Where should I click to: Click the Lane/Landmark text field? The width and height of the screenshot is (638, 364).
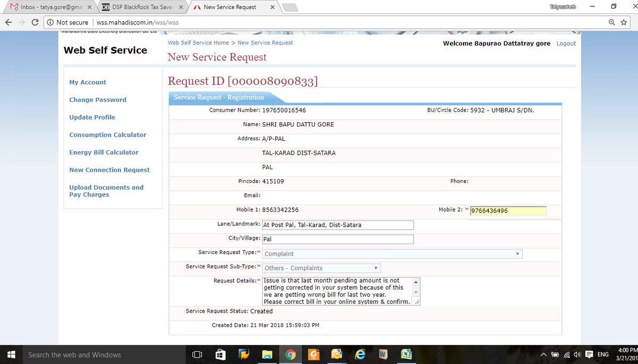coord(338,225)
